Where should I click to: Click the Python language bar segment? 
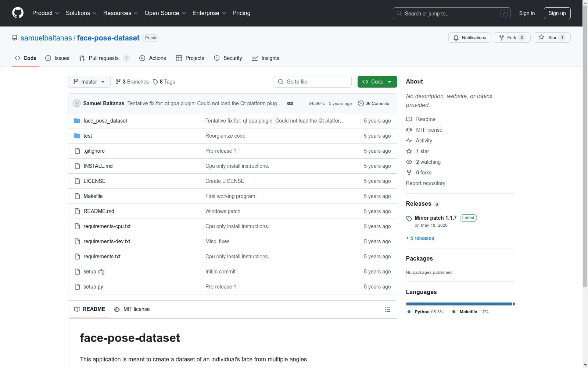pos(459,304)
